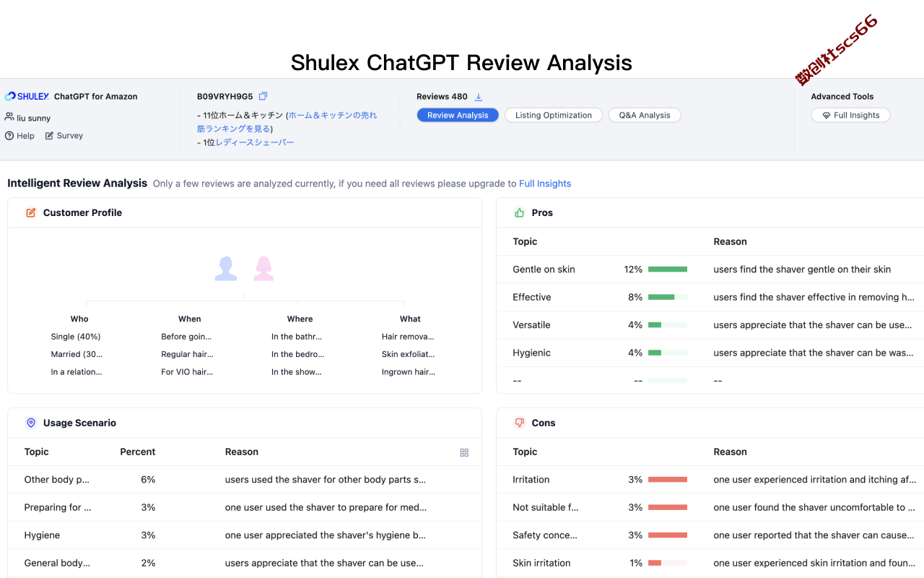Image resolution: width=924 pixels, height=578 pixels.
Task: Click 'In the show...' under Where
Action: (x=297, y=372)
